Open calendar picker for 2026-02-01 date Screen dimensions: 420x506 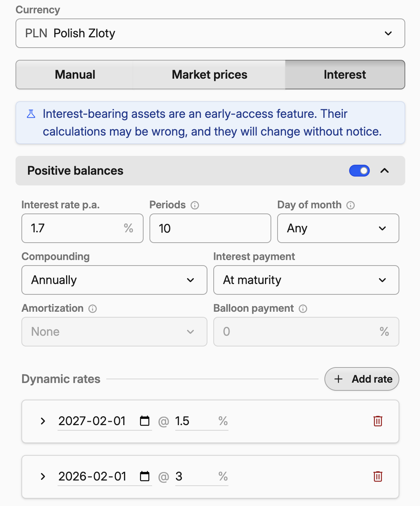[145, 476]
